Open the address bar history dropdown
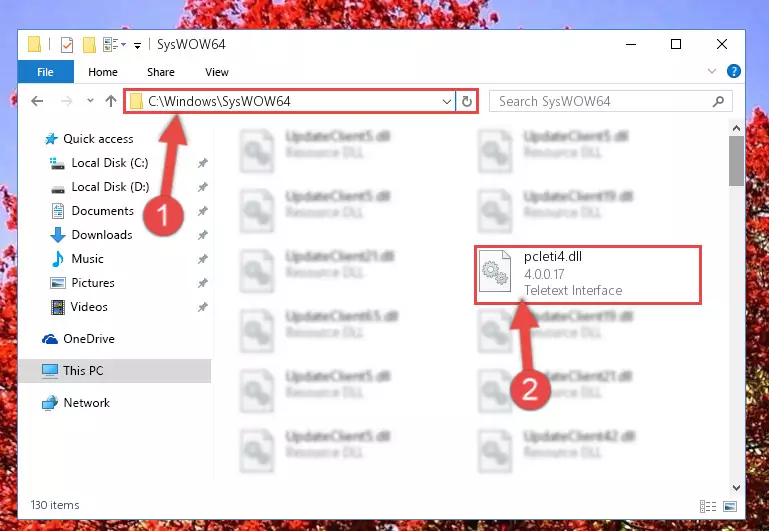This screenshot has width=769, height=531. pyautogui.click(x=446, y=101)
